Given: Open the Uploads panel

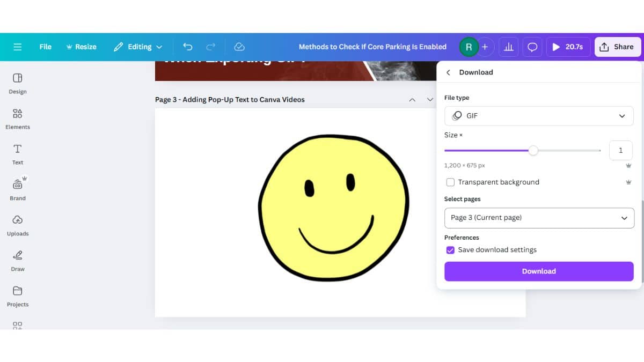Looking at the screenshot, I should (x=18, y=225).
